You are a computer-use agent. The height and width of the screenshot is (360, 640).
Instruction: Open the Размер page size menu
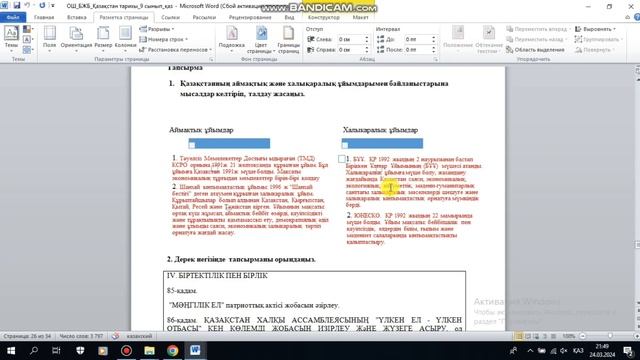(x=103, y=39)
